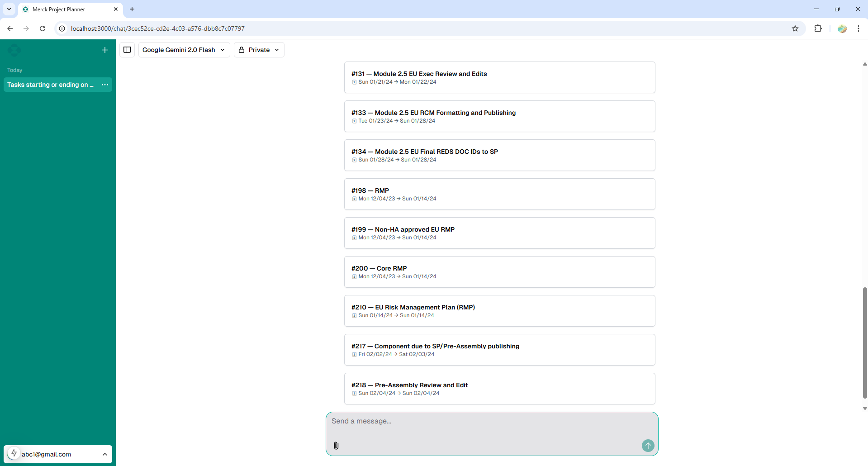The height and width of the screenshot is (466, 868).
Task: Open the browser extensions icon
Action: click(818, 29)
